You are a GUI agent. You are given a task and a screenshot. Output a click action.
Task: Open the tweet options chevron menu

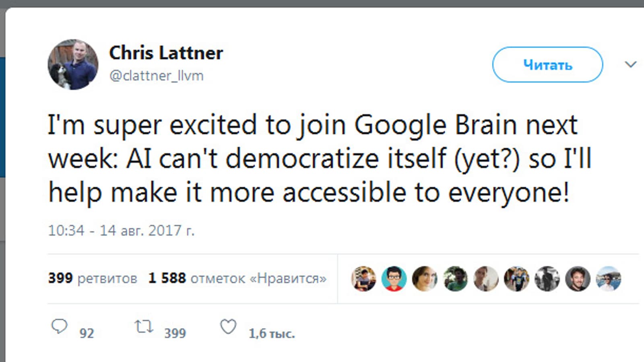[x=630, y=64]
